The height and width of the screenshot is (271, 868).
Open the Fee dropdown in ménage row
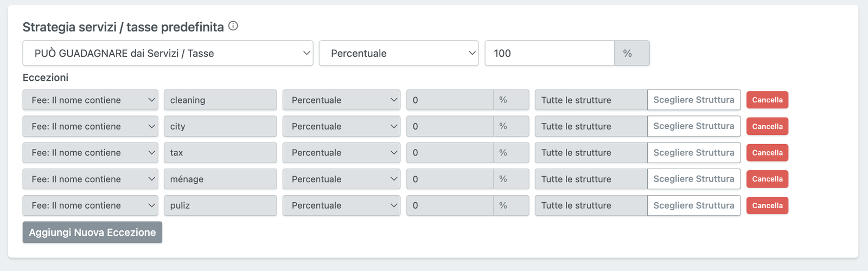(x=90, y=179)
